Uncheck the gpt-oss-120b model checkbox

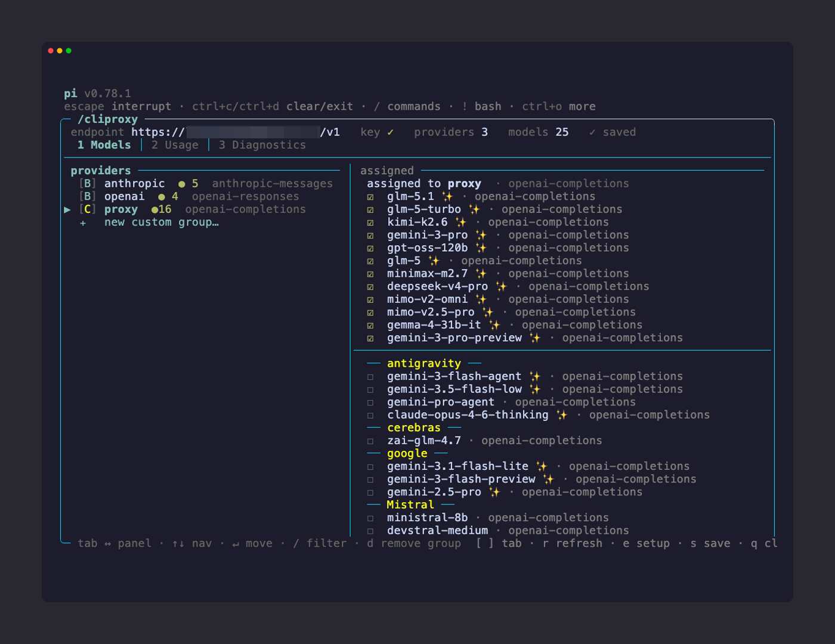coord(370,248)
